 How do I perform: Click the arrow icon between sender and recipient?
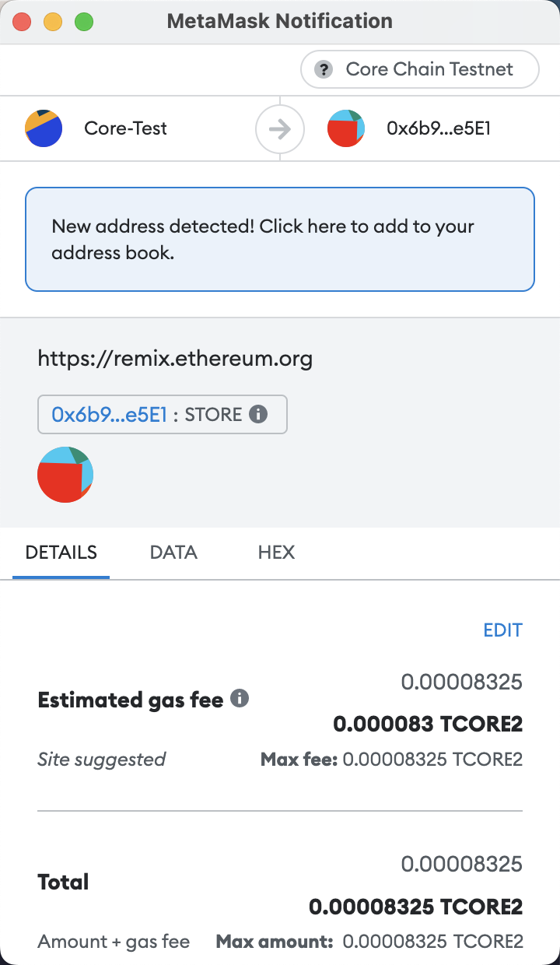[279, 129]
